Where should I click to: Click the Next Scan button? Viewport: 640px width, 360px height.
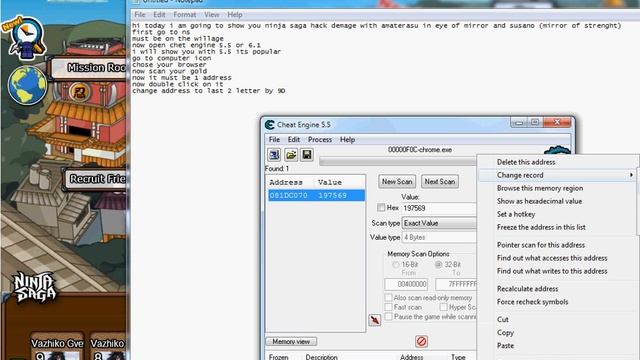[x=440, y=182]
